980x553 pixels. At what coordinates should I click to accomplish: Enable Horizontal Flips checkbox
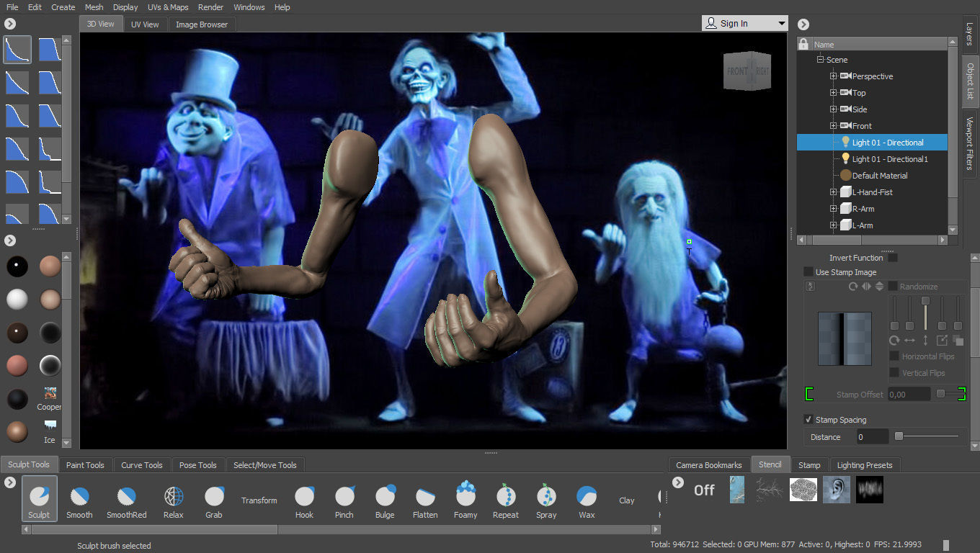[894, 356]
